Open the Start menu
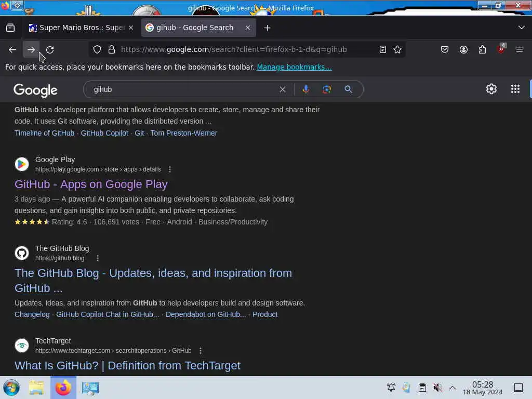 [x=11, y=388]
